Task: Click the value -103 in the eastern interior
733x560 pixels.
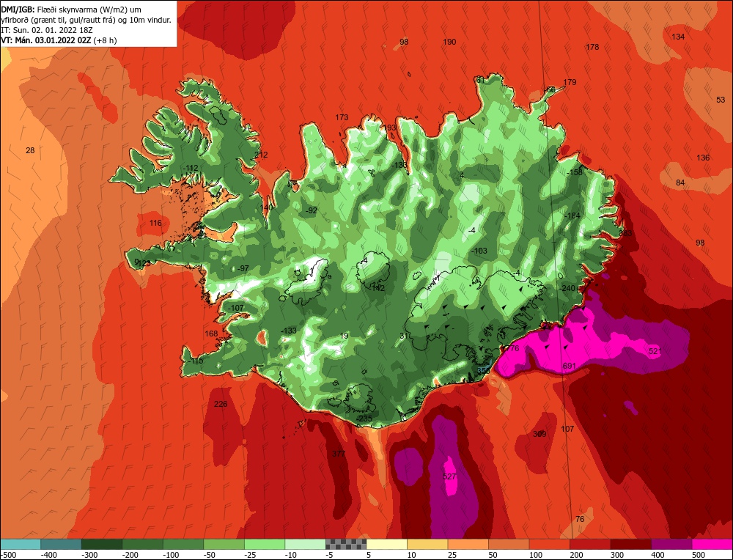Action: point(479,251)
